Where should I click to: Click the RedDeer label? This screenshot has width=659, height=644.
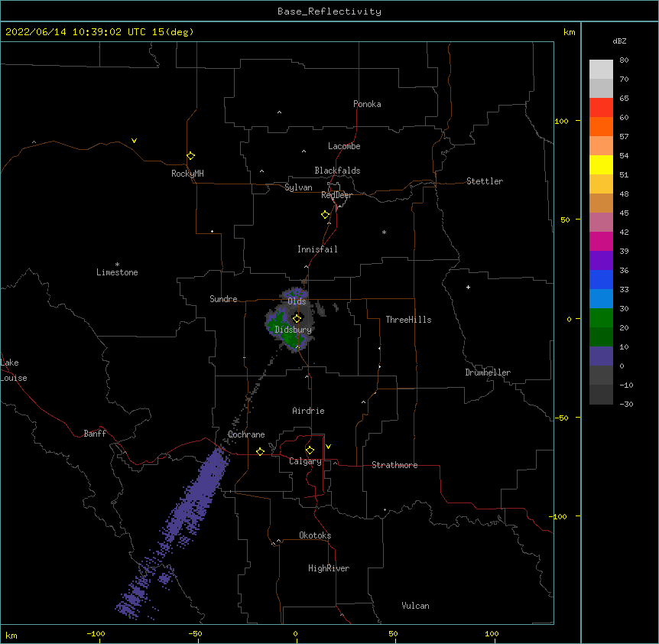(336, 195)
